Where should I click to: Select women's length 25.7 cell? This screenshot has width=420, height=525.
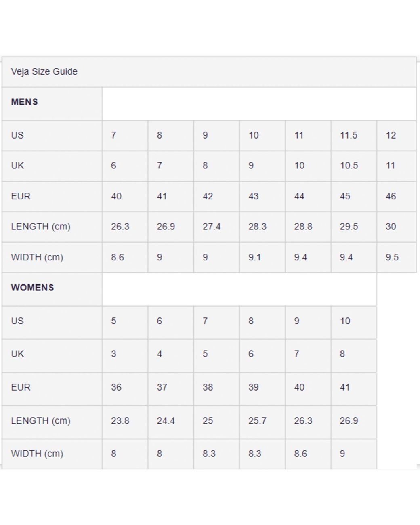coord(262,421)
